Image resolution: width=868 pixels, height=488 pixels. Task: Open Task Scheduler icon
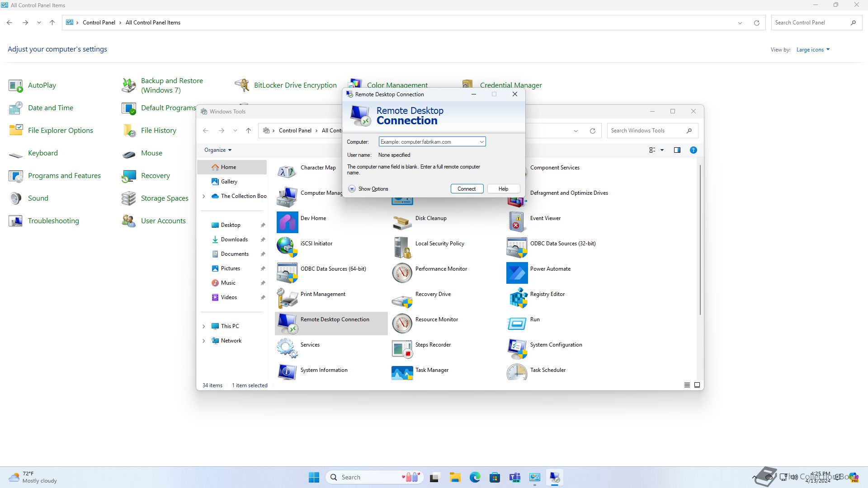click(517, 372)
